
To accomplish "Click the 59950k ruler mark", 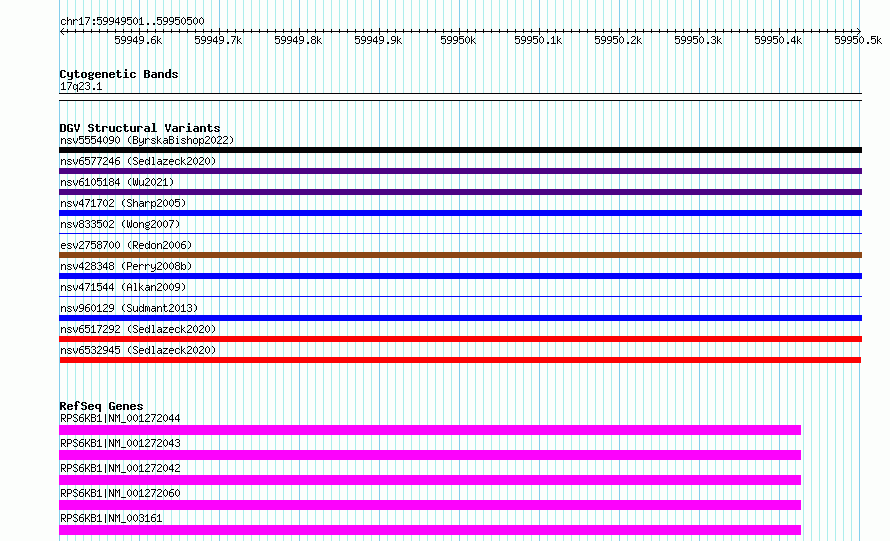I will click(x=458, y=40).
